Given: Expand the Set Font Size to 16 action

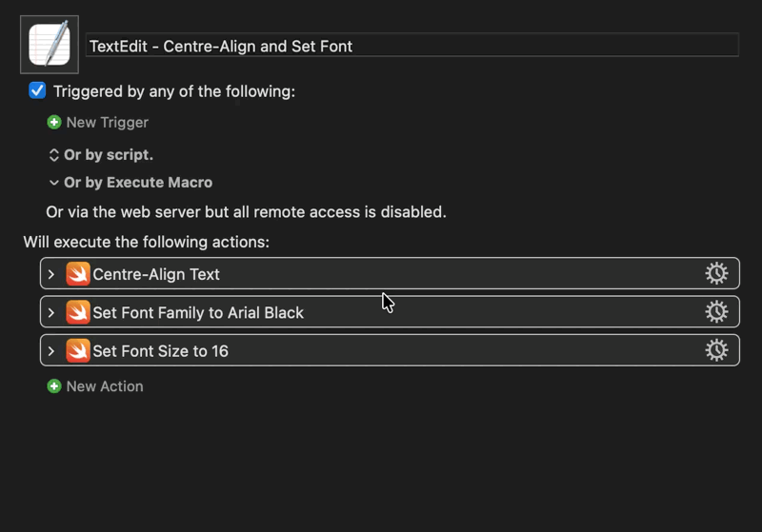Looking at the screenshot, I should 51,351.
